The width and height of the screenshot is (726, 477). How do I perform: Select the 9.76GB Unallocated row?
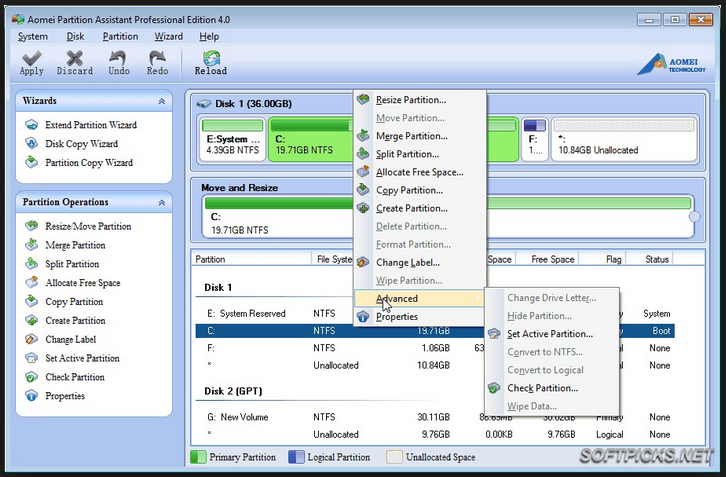pos(435,434)
